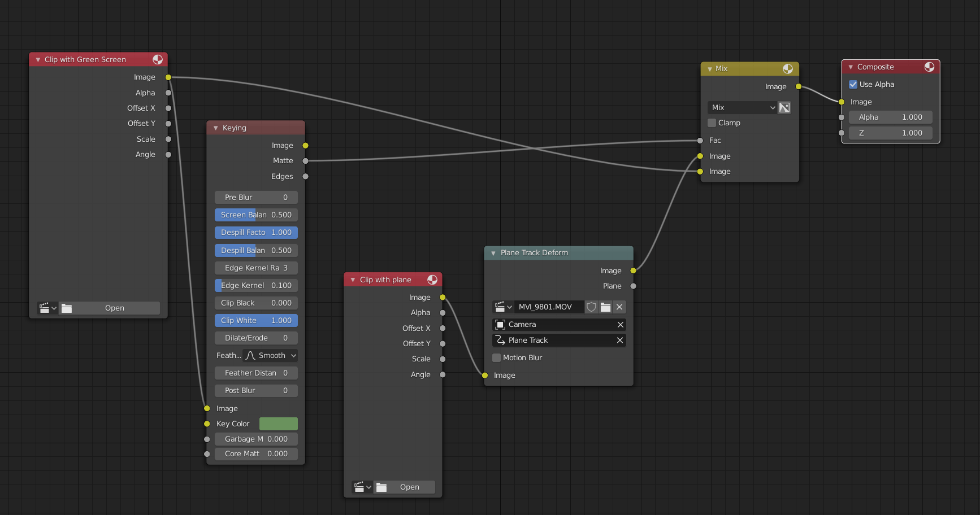Image resolution: width=980 pixels, height=515 pixels.
Task: Disable Use Alpha on Composite node
Action: (853, 85)
